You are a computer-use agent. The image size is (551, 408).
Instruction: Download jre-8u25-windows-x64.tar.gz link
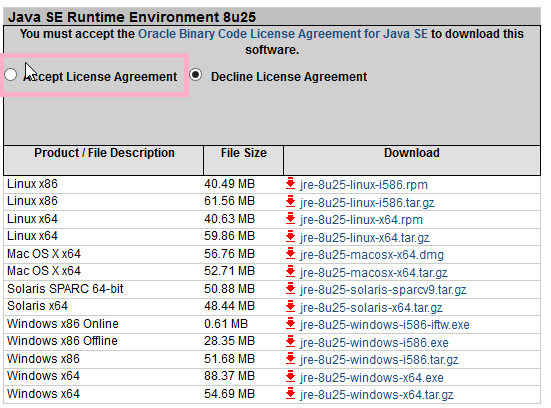click(x=377, y=395)
